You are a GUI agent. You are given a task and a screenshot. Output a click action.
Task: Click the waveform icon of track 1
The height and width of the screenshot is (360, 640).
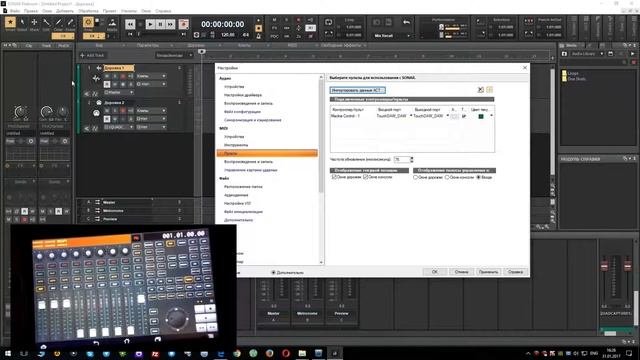point(96,78)
